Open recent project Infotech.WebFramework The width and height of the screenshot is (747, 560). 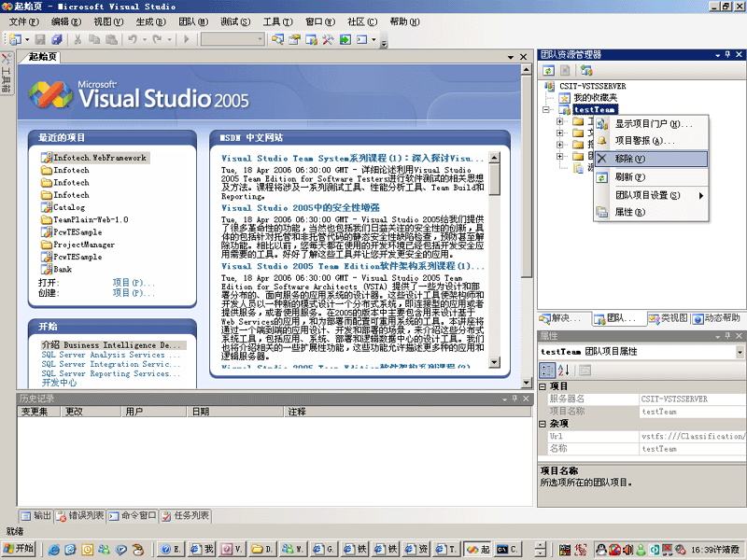(x=95, y=158)
